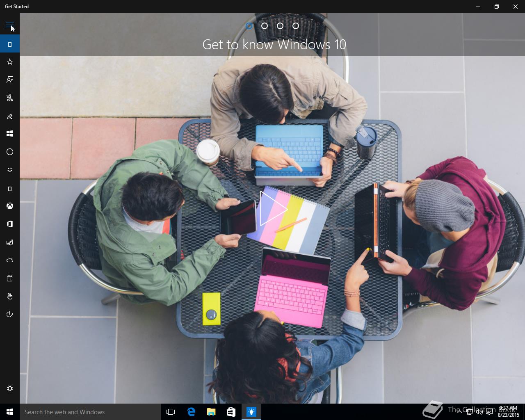
Task: Open the star What's new section
Action: point(10,62)
